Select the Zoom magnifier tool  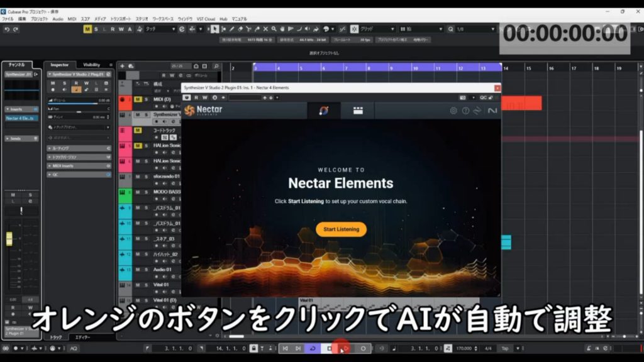[x=274, y=29]
